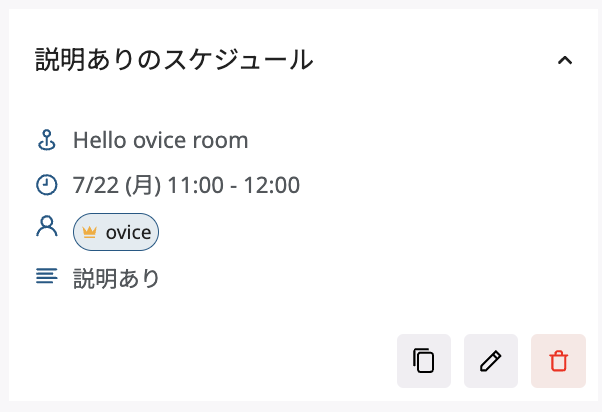The image size is (602, 412).
Task: Click the "ovice" name text in chip
Action: coord(128,233)
